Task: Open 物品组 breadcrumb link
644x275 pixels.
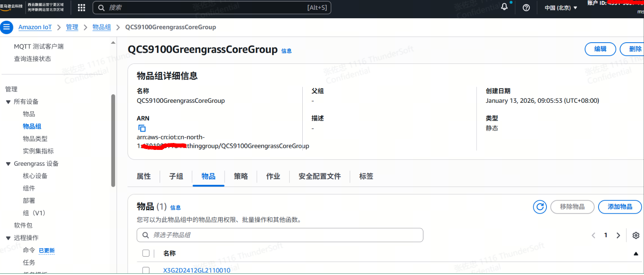Action: pos(102,27)
